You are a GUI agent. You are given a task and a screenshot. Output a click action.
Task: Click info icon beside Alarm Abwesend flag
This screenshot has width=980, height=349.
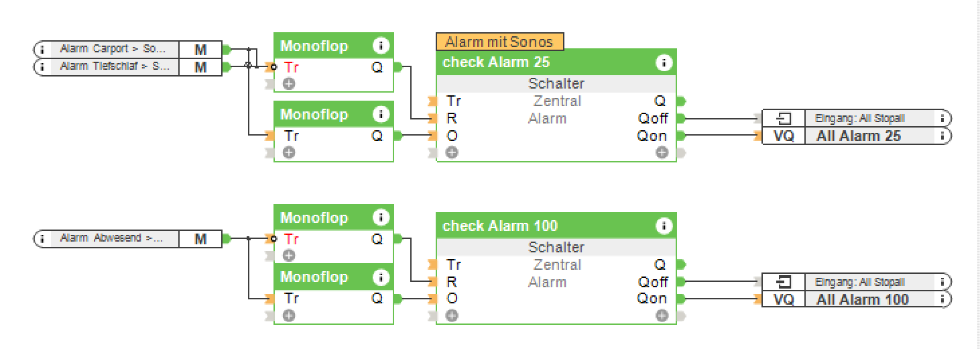coord(42,238)
